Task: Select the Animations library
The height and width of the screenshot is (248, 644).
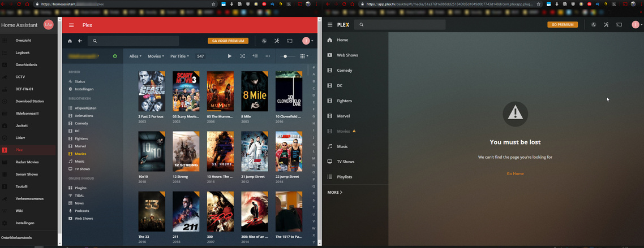Action: (80, 116)
